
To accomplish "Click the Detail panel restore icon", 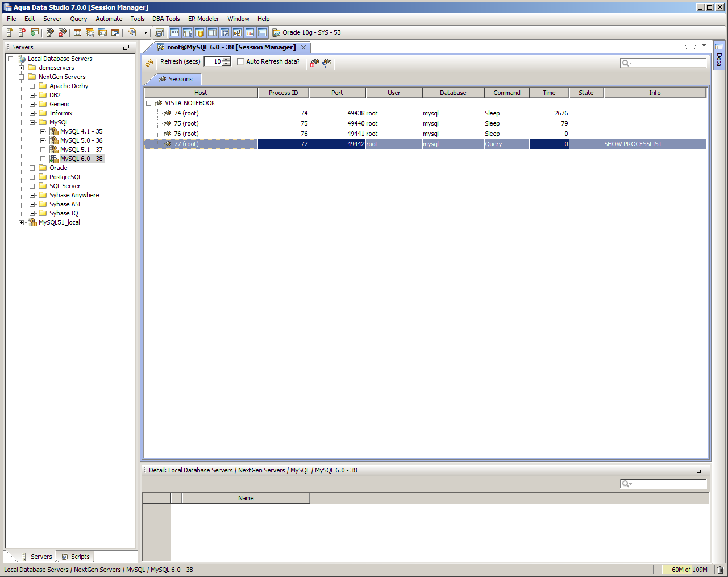I will [x=700, y=470].
